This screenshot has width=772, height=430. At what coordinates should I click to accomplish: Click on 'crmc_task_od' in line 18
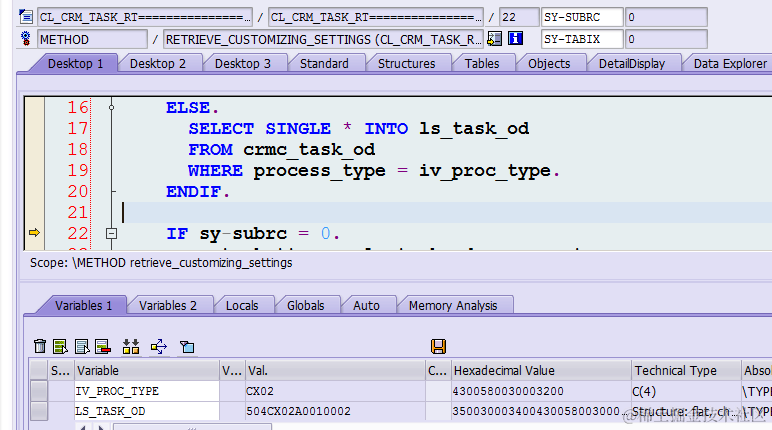click(x=309, y=150)
